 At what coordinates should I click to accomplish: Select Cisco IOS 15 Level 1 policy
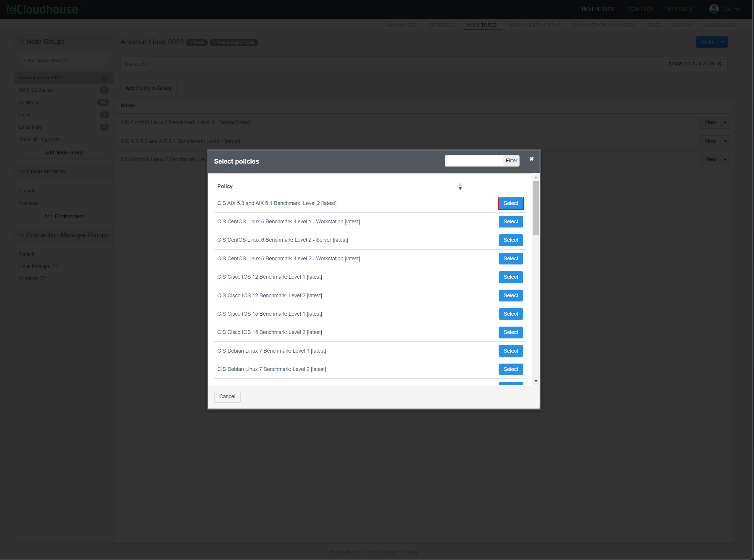pos(510,314)
